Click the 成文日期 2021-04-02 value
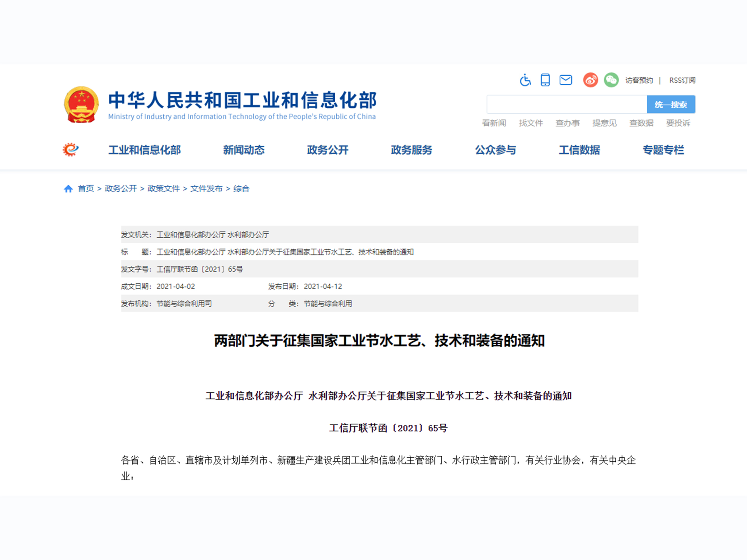 click(176, 286)
